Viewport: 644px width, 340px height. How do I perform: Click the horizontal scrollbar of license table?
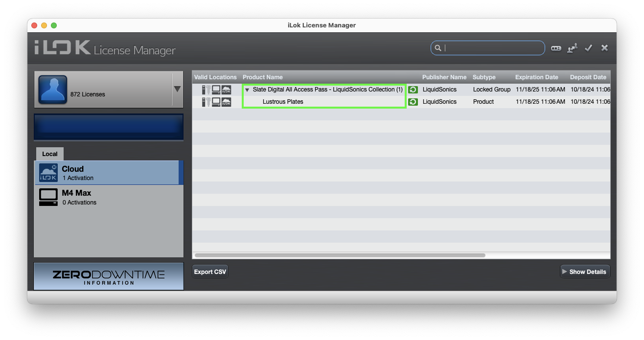coord(340,255)
